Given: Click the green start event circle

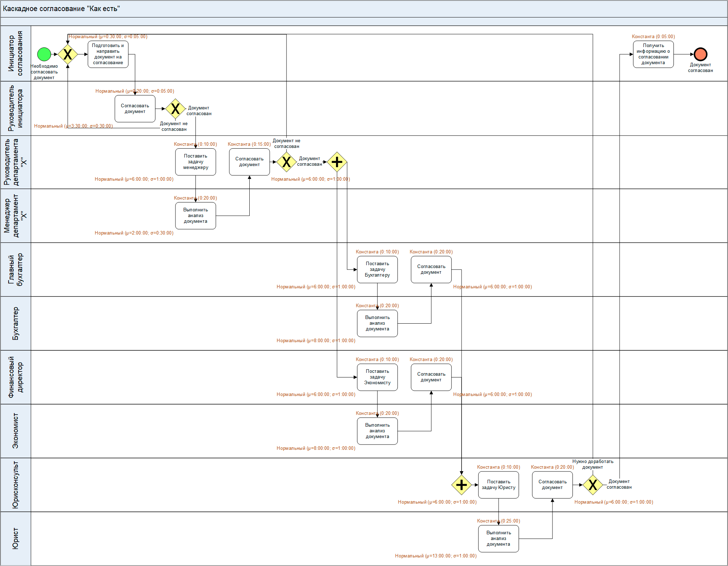Looking at the screenshot, I should [x=44, y=55].
